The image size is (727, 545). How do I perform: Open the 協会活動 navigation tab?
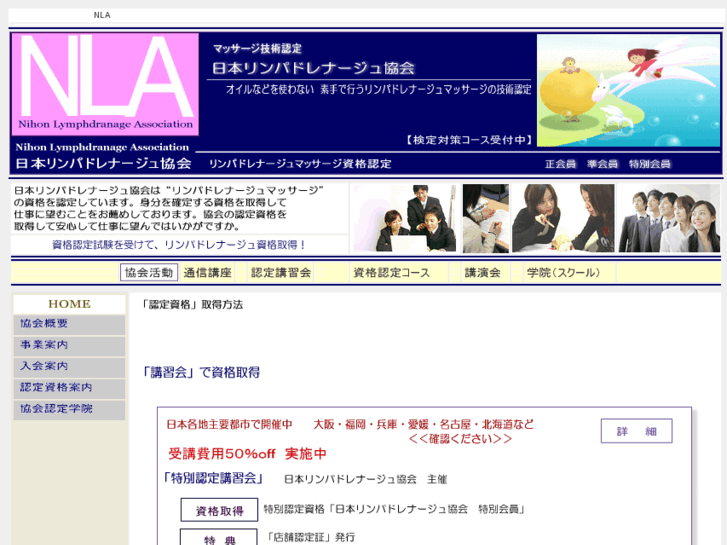point(149,273)
